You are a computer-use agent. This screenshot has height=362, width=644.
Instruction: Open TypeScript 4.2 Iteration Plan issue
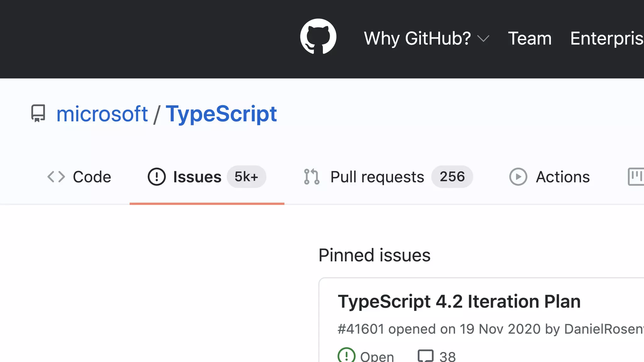point(459,301)
